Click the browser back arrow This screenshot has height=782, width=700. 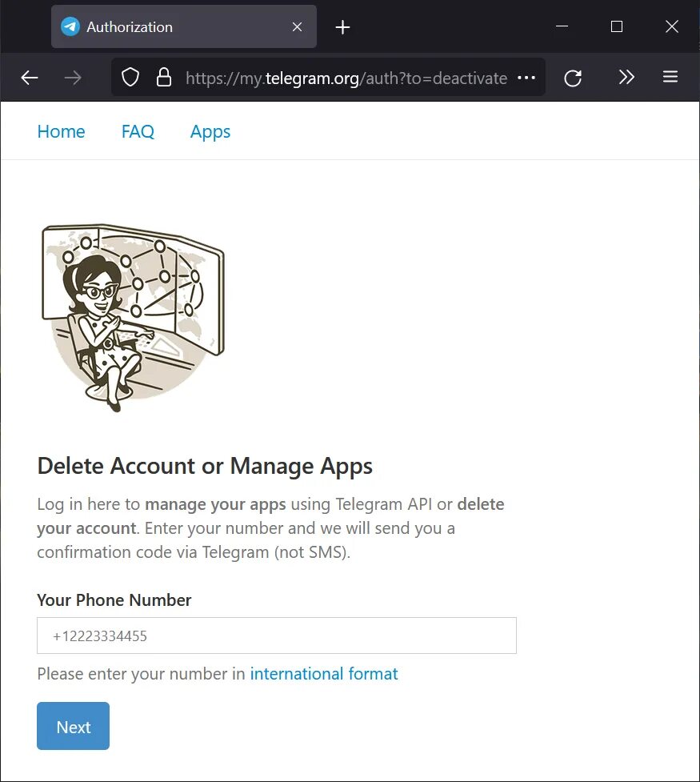30,78
